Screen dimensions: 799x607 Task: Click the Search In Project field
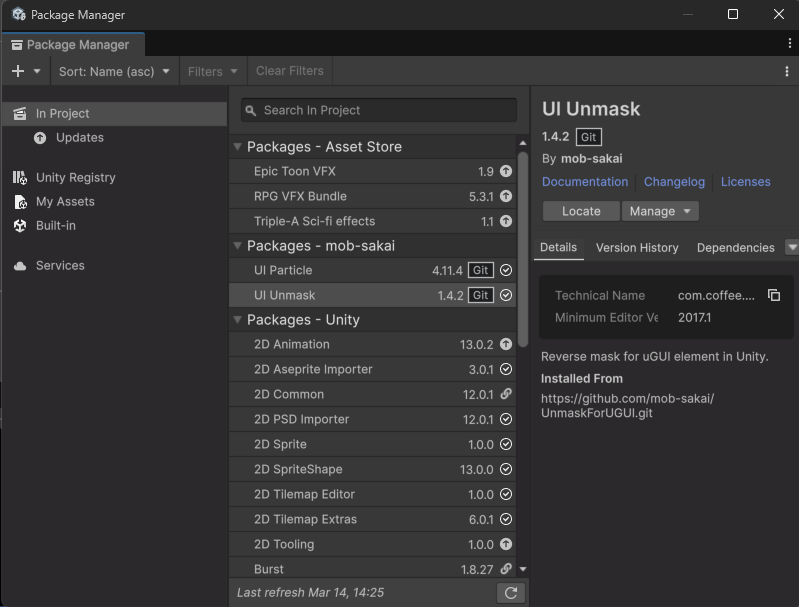tap(379, 110)
